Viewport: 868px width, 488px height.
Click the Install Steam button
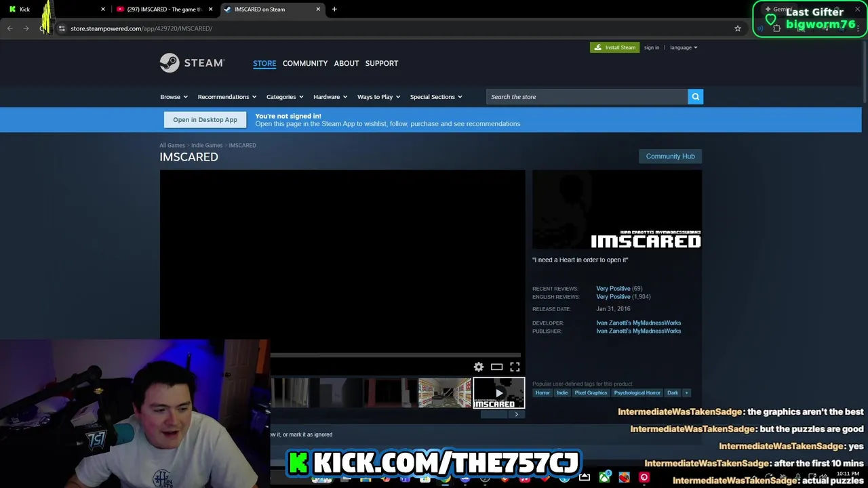pos(614,47)
